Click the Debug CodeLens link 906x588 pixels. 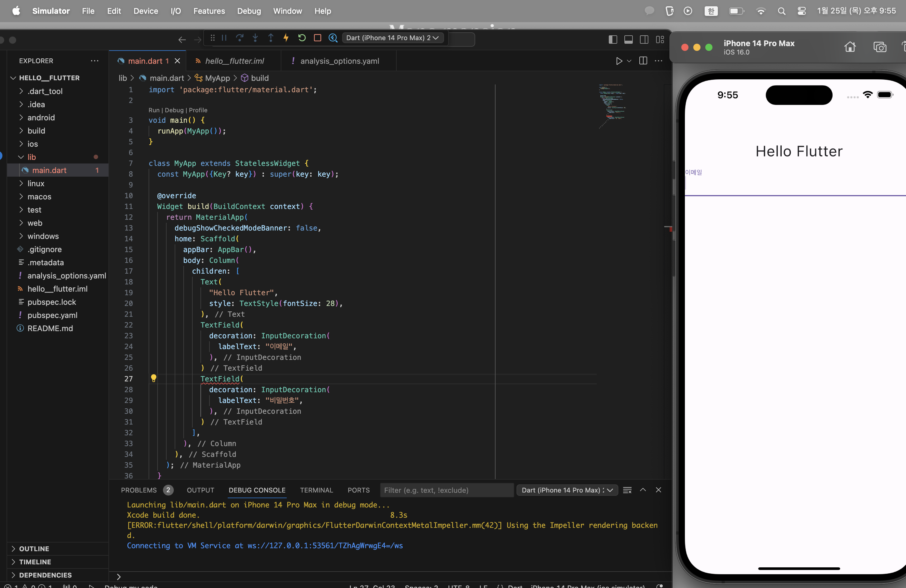pyautogui.click(x=174, y=110)
